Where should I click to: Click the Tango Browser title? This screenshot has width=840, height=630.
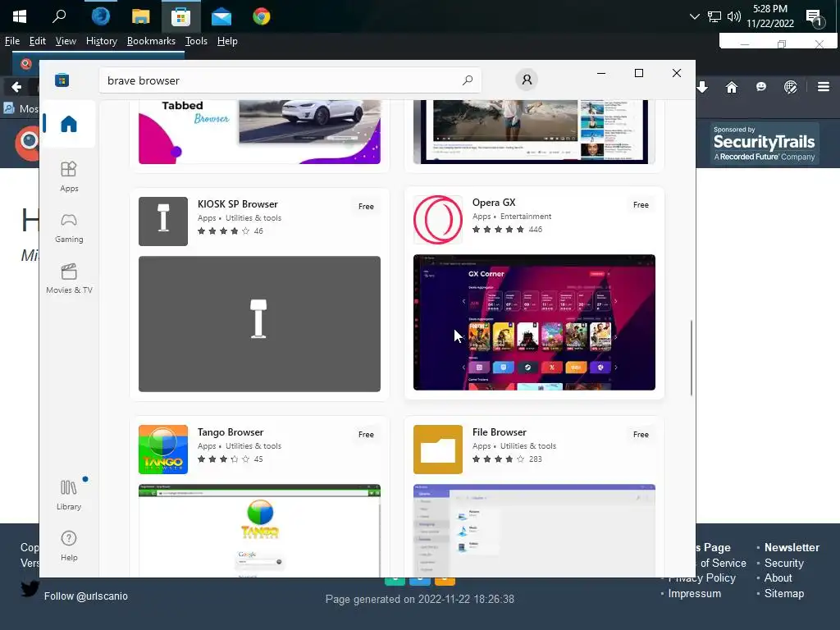point(231,432)
